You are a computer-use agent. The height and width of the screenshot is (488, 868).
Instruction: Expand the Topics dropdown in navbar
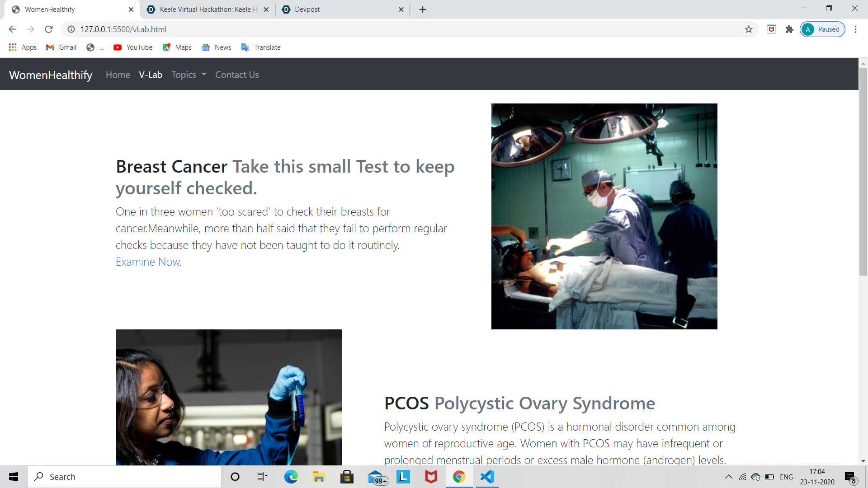(189, 75)
